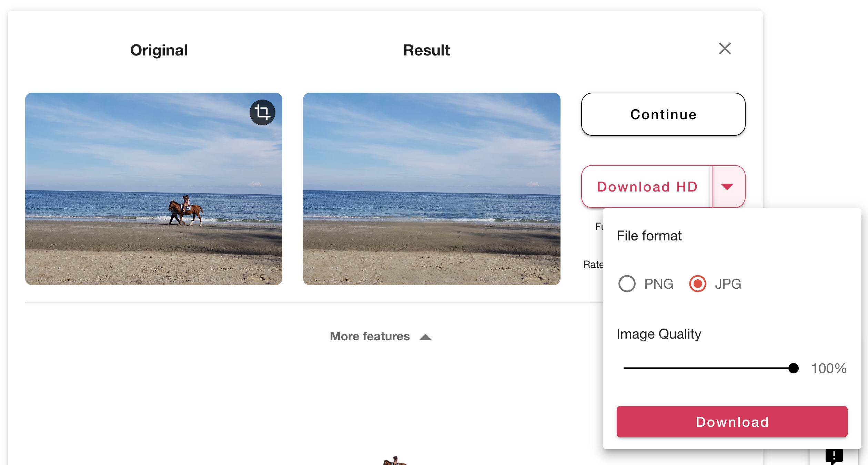The height and width of the screenshot is (465, 868).
Task: Click the Download HD button
Action: pyautogui.click(x=647, y=187)
